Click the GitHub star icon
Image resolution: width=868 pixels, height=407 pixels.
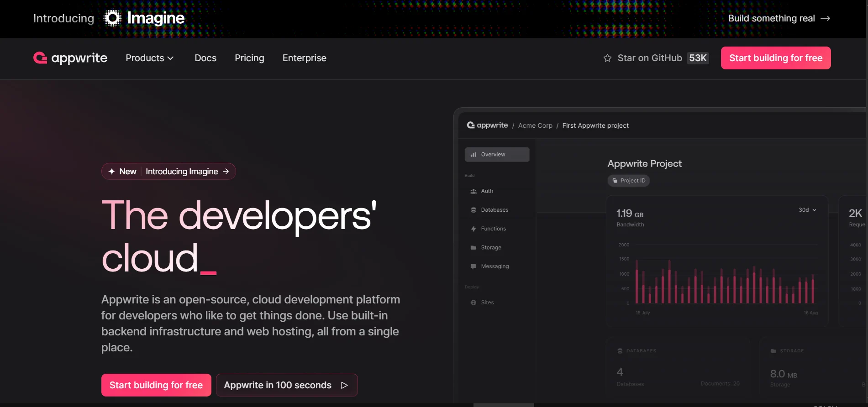tap(607, 58)
